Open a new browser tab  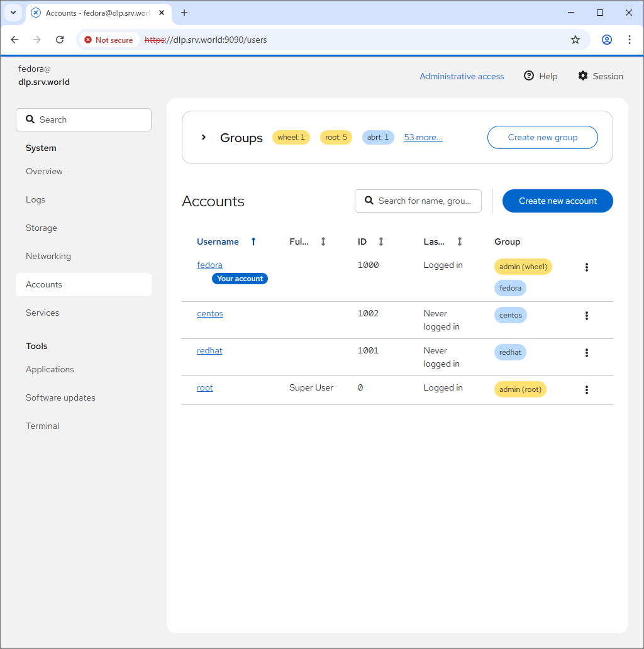(x=184, y=13)
